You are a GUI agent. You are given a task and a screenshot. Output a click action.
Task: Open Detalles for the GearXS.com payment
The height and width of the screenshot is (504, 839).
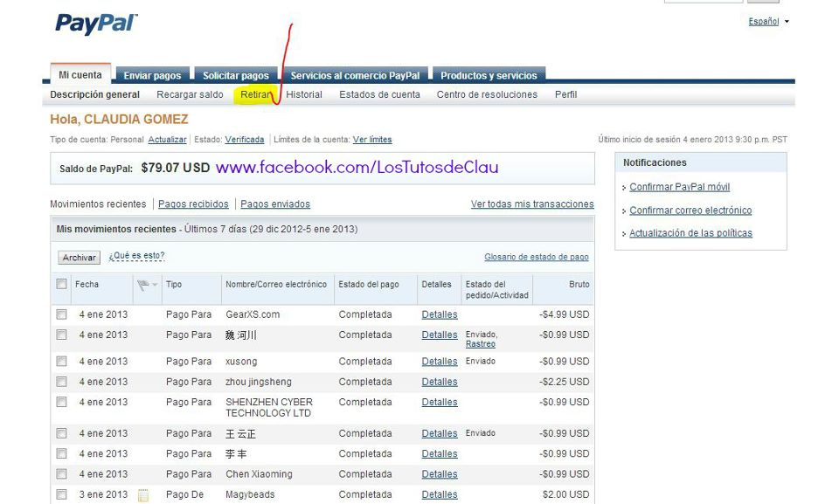tap(440, 314)
